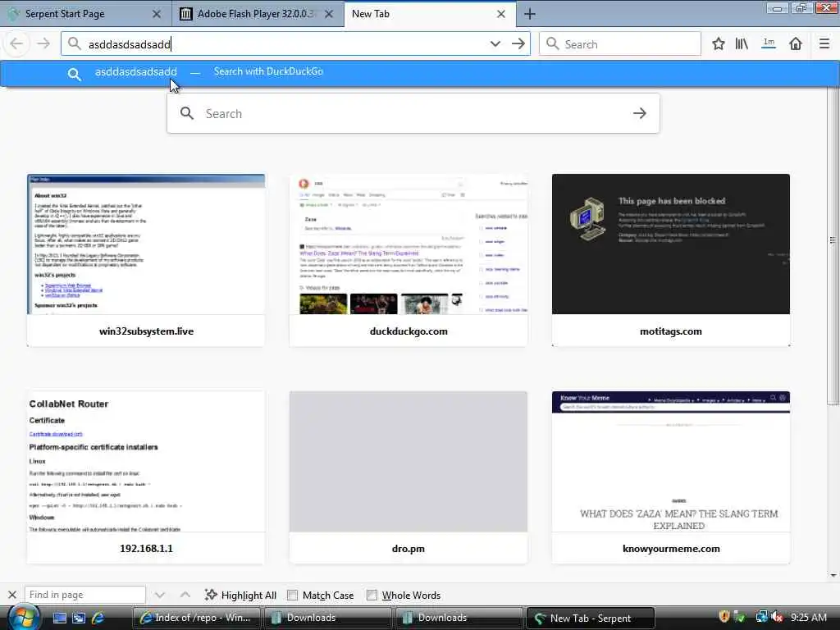840x630 pixels.
Task: Switch to Serpent Start Page tab
Action: pos(85,14)
